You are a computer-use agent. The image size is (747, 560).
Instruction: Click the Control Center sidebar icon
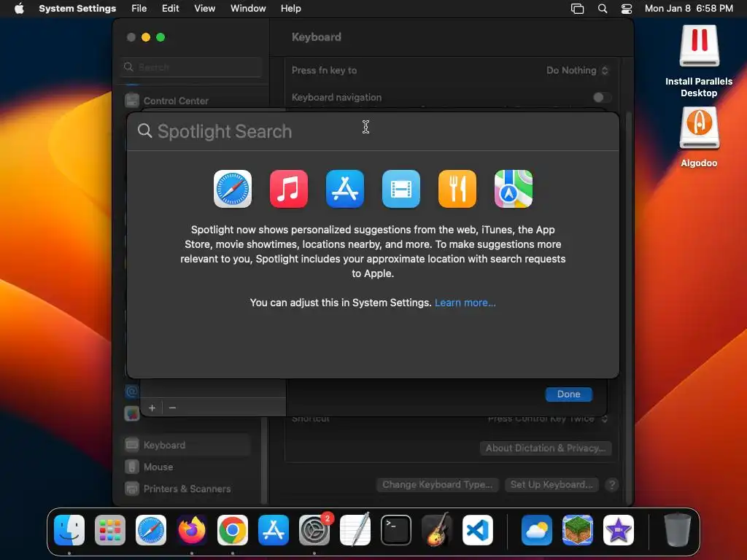coord(132,101)
